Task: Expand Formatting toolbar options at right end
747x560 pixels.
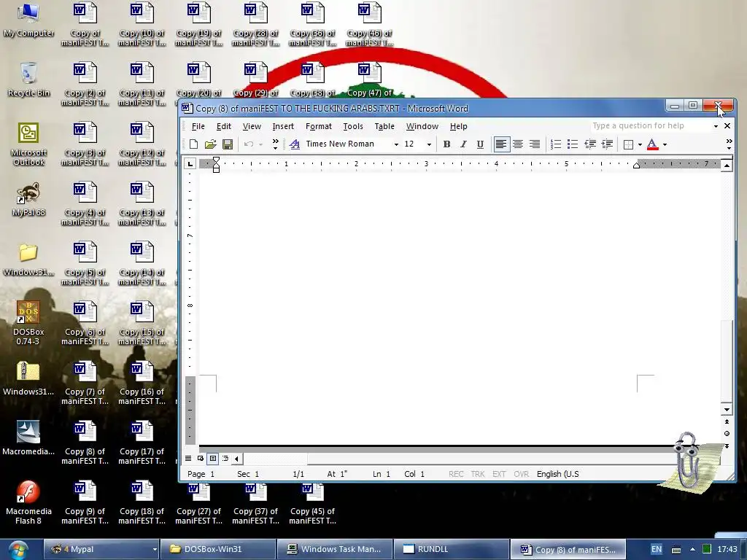Action: [x=729, y=144]
